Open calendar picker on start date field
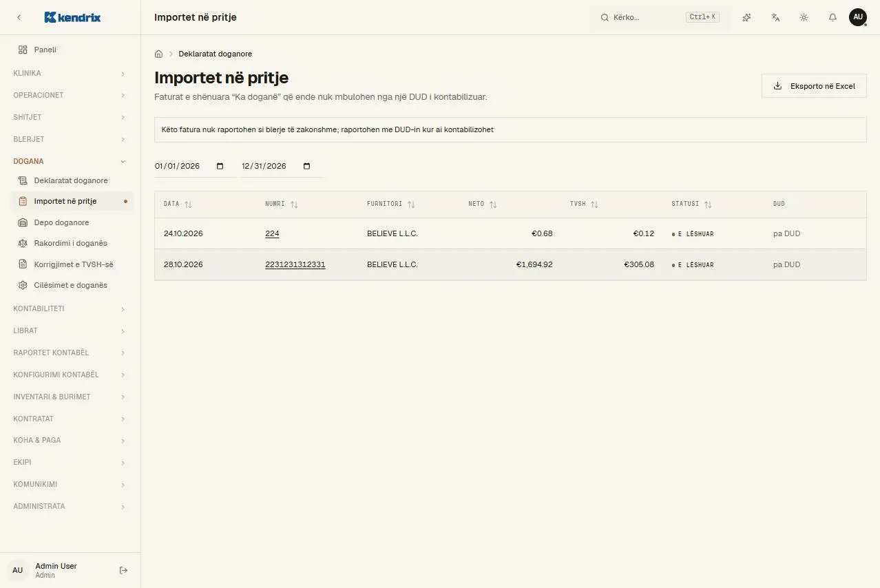Image resolution: width=880 pixels, height=588 pixels. pos(220,166)
